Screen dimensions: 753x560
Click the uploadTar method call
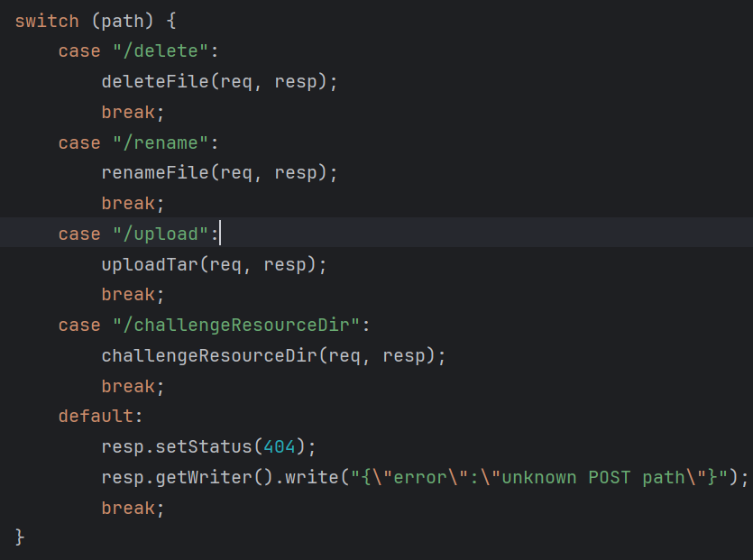coord(150,265)
